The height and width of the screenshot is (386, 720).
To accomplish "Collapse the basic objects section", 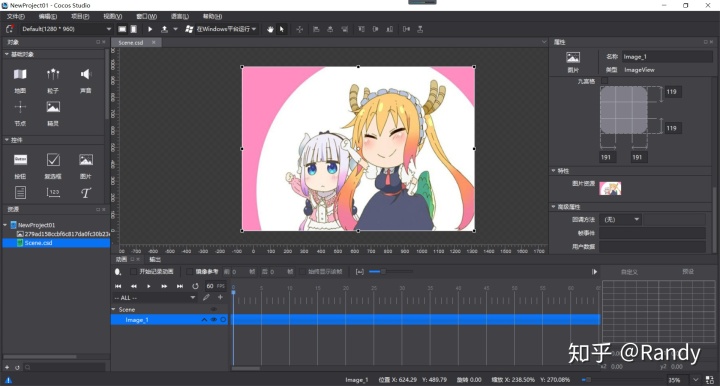I will coord(6,54).
